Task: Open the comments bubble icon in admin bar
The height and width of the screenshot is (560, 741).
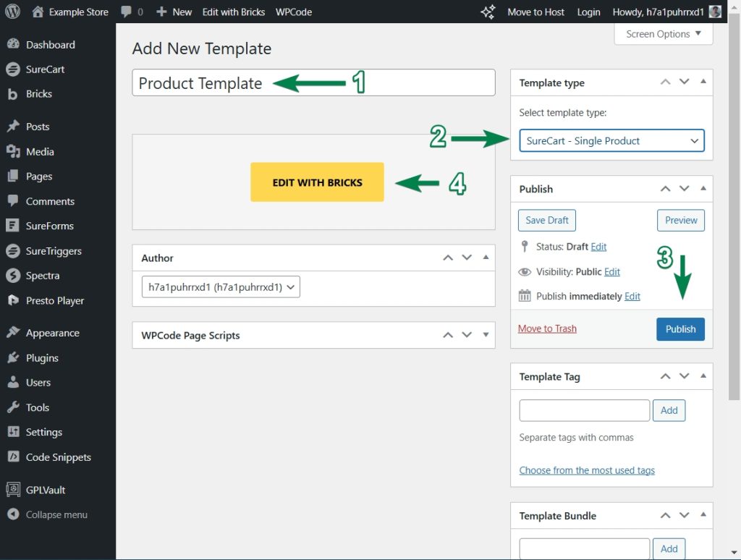Action: (127, 12)
